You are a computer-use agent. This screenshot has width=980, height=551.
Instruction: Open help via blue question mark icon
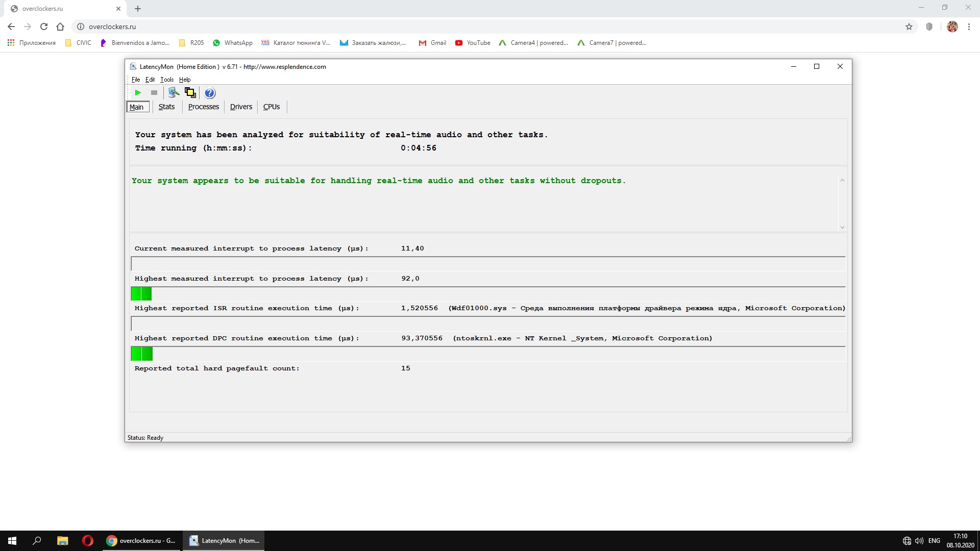click(210, 93)
